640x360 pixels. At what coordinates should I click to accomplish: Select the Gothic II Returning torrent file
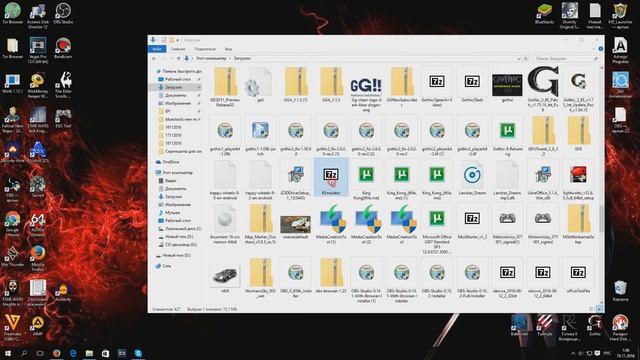pyautogui.click(x=507, y=136)
